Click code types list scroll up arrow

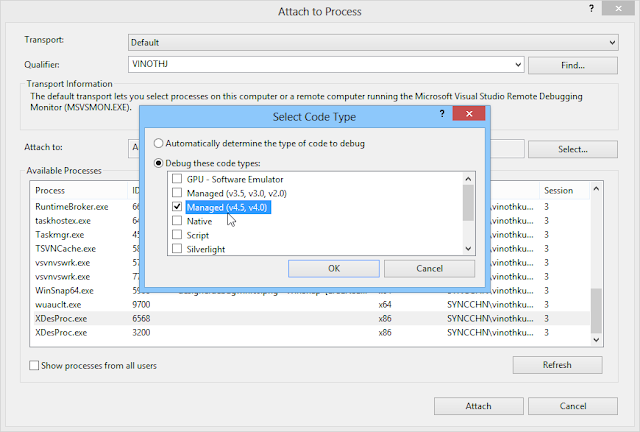coord(468,179)
